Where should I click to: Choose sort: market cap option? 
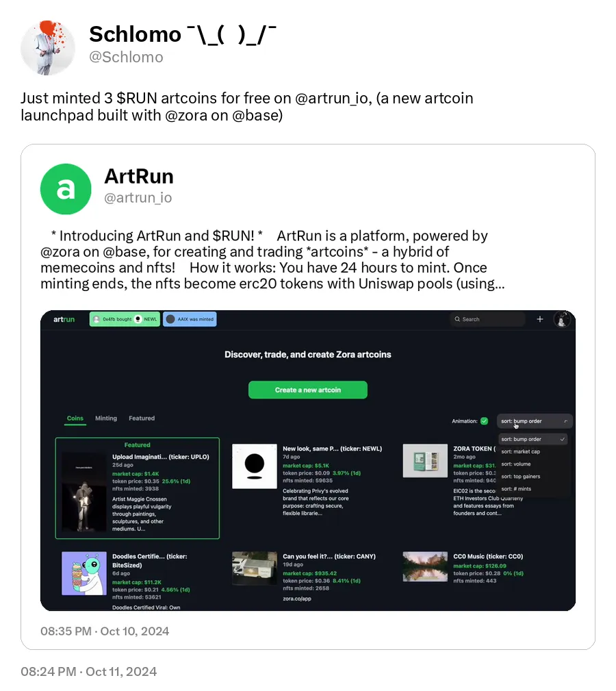coord(520,451)
